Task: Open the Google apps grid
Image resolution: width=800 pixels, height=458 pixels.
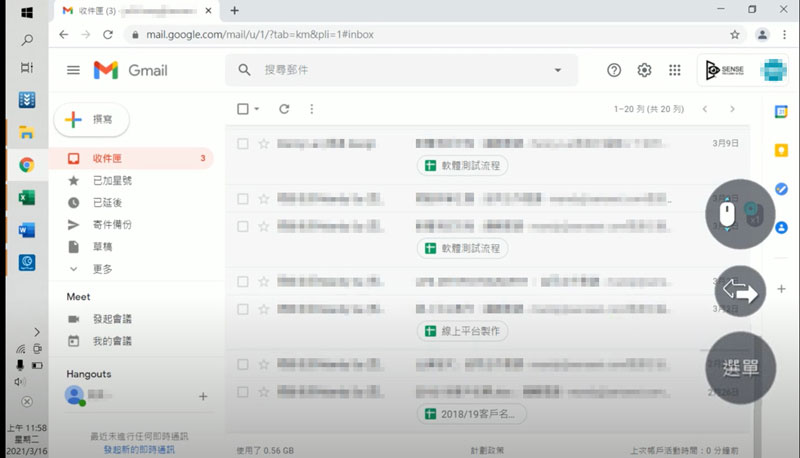Action: pyautogui.click(x=674, y=70)
